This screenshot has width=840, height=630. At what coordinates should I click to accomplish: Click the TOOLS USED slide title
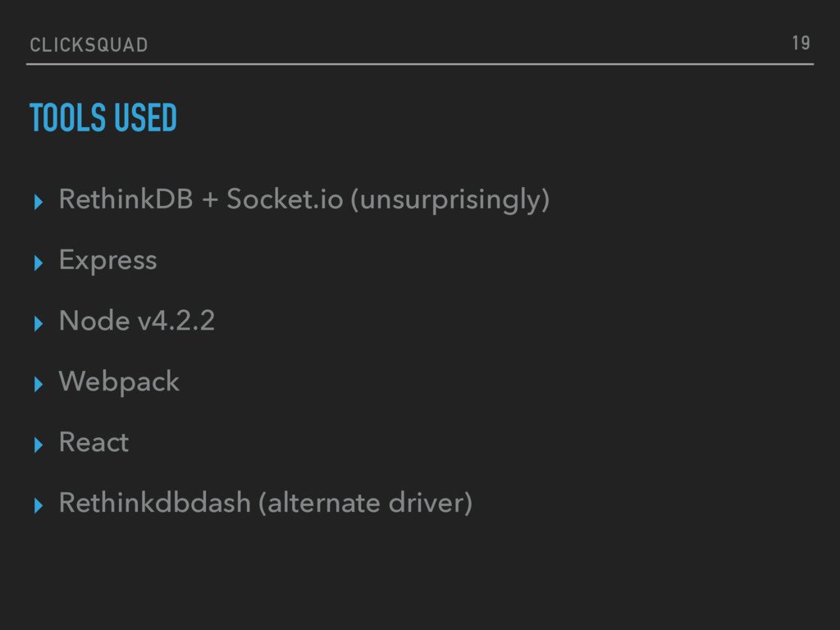(x=103, y=120)
